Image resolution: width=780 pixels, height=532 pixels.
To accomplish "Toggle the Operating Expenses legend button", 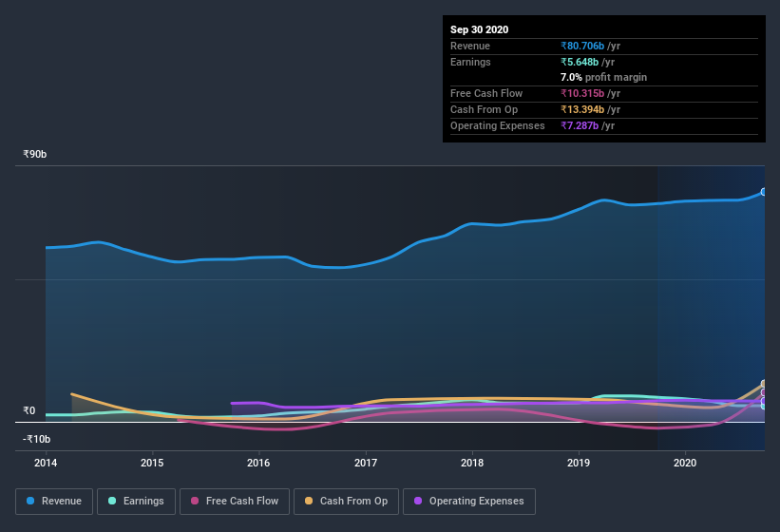I will 469,502.
